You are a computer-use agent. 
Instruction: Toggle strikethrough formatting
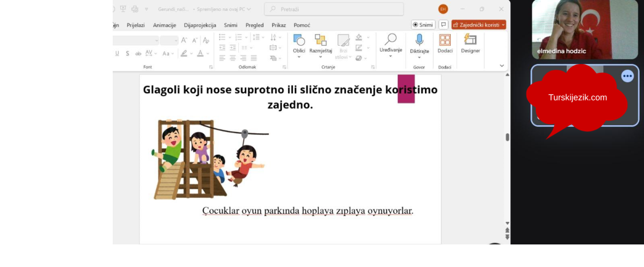138,54
